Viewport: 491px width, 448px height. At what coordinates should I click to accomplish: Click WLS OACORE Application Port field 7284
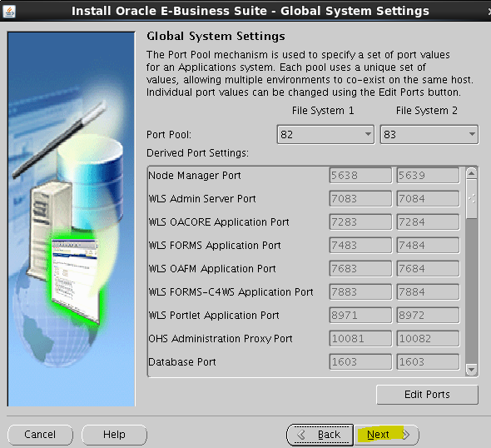click(428, 222)
